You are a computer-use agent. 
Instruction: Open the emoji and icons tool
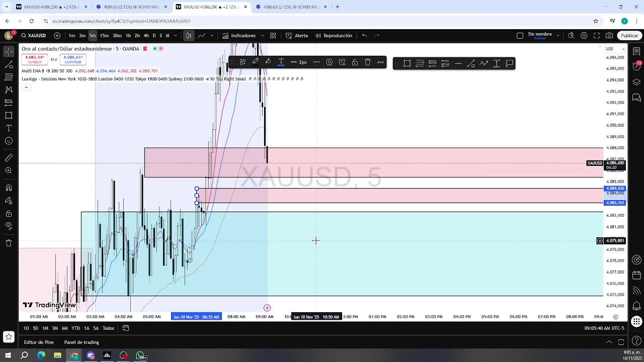click(x=9, y=141)
